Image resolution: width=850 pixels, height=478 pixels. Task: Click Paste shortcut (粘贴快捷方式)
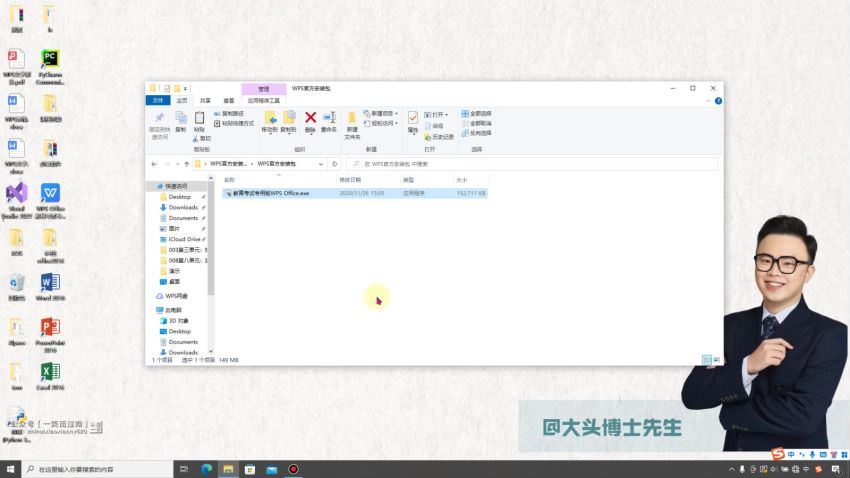click(x=234, y=124)
